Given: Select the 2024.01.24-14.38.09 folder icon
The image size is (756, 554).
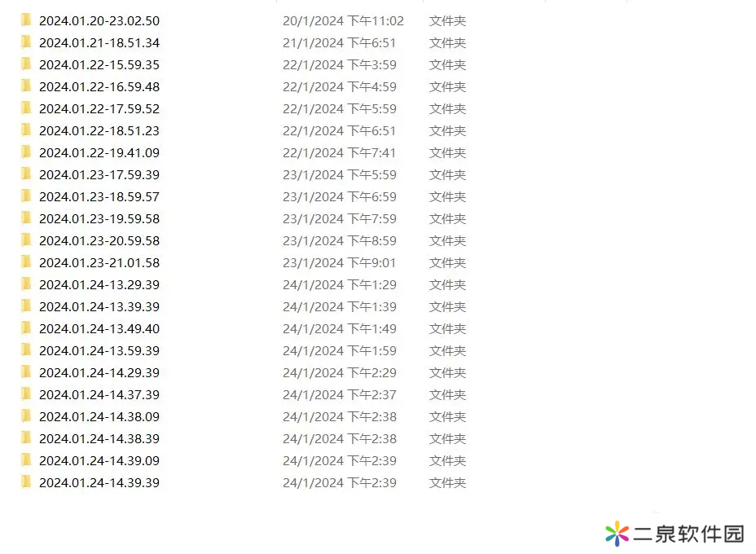Looking at the screenshot, I should (26, 416).
